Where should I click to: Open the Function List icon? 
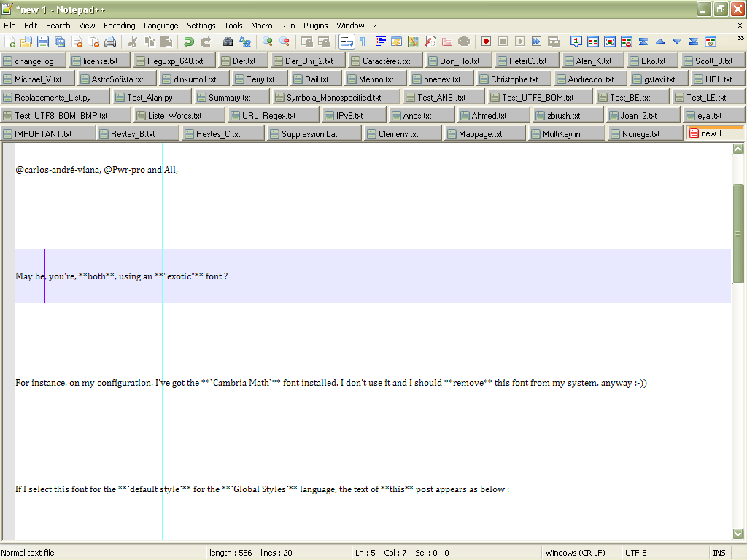[430, 42]
